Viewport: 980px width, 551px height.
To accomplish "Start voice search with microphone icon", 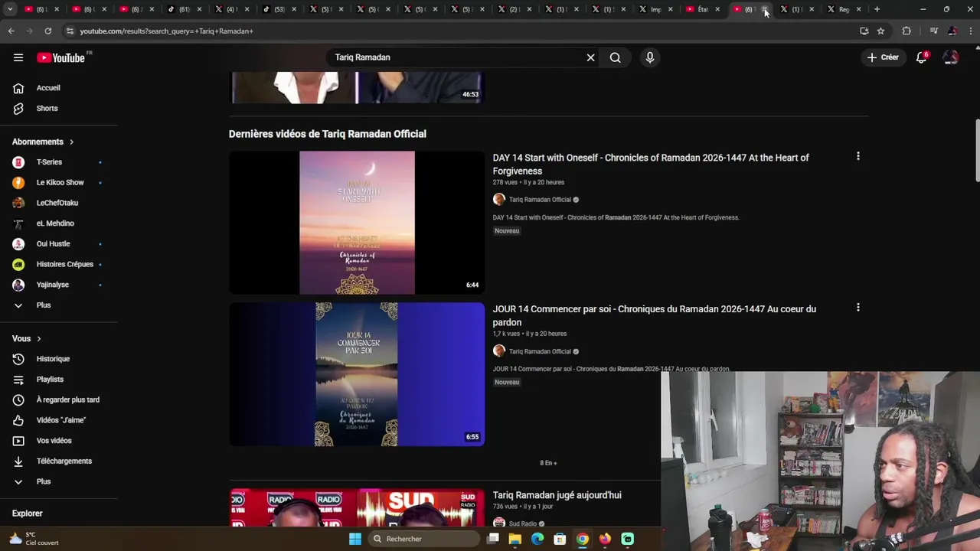I will [x=650, y=57].
